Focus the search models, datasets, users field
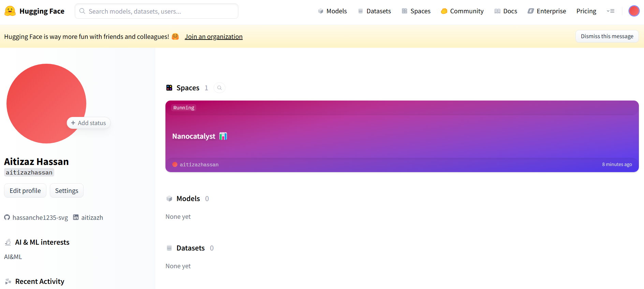 click(157, 11)
